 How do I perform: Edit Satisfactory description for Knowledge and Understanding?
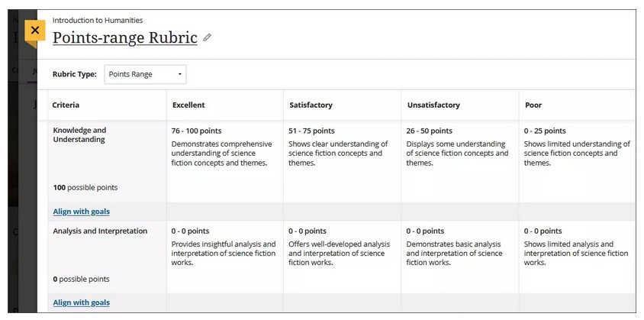click(338, 154)
